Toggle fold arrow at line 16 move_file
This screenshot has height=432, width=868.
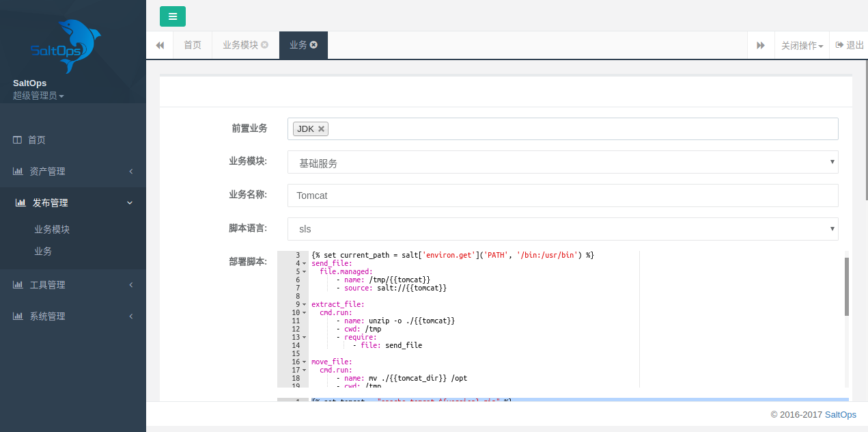coord(304,362)
